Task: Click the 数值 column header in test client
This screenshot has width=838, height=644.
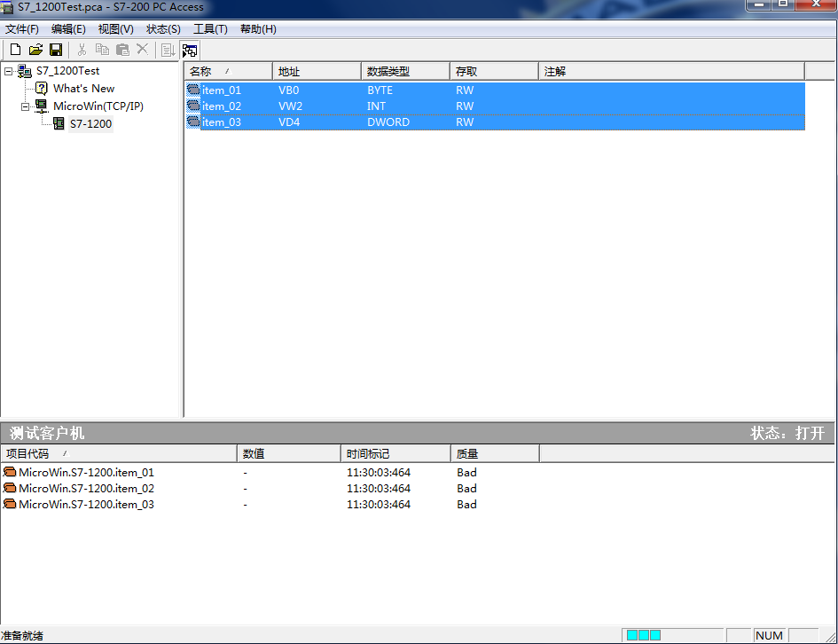Action: 288,454
